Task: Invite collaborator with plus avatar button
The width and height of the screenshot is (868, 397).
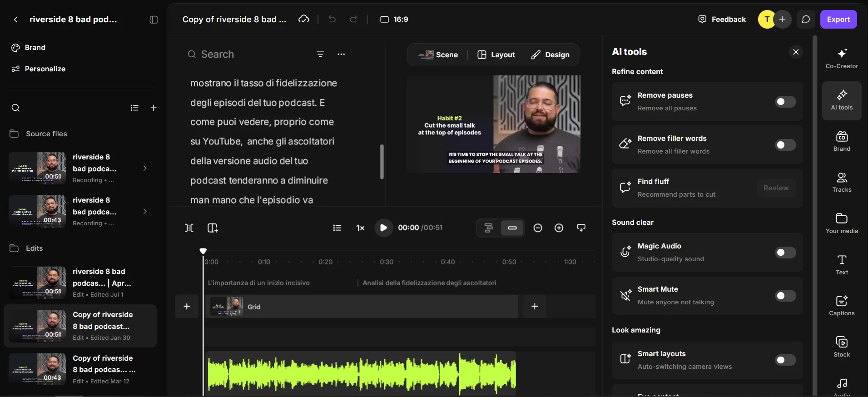Action: pyautogui.click(x=782, y=19)
